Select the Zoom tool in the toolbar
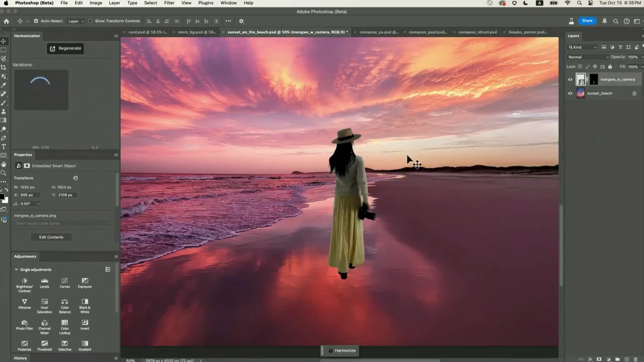 4,173
